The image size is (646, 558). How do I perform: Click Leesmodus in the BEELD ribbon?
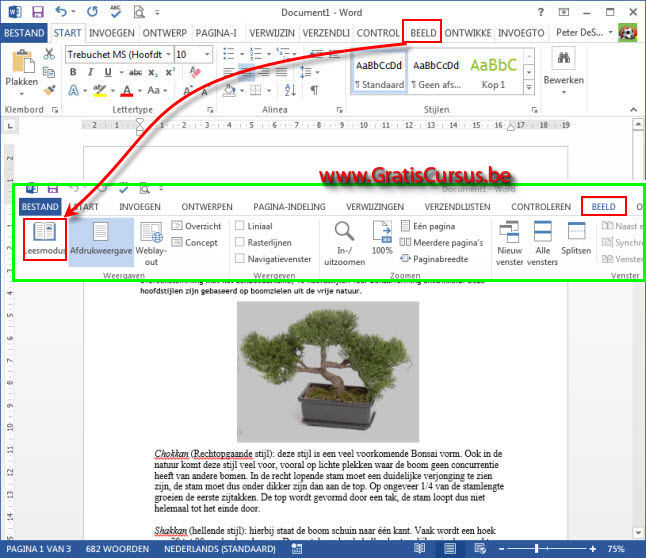coord(44,238)
